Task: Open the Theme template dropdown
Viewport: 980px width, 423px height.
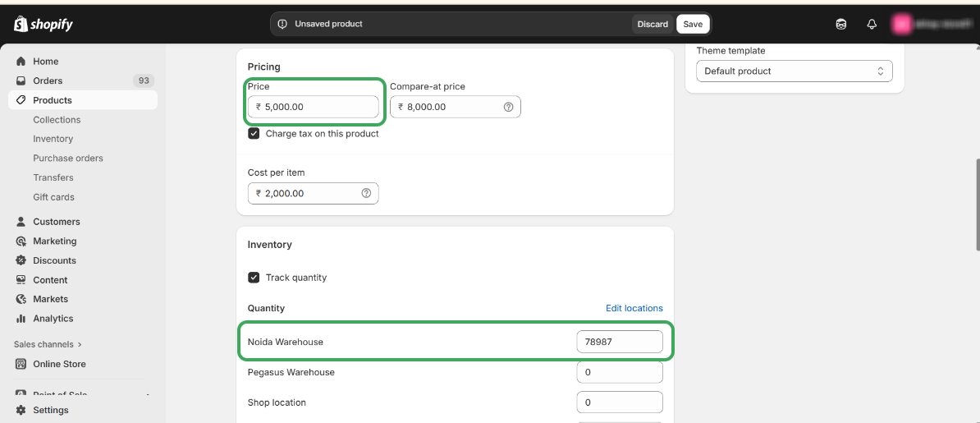Action: click(794, 71)
